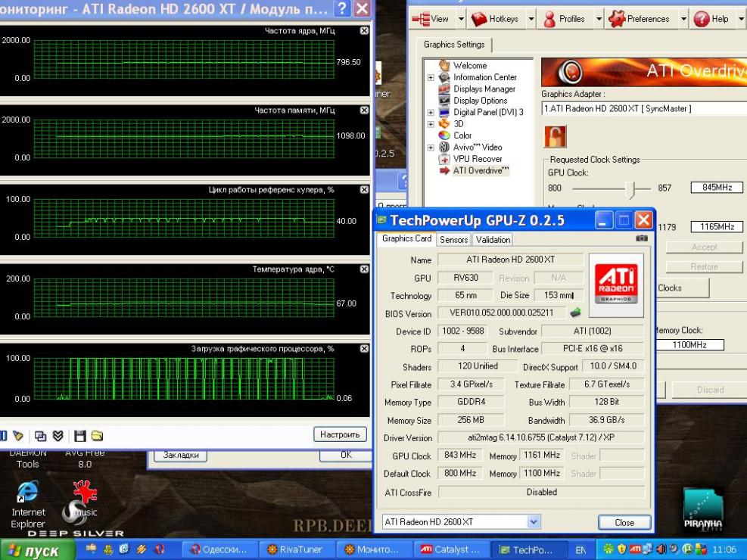The image size is (747, 560).
Task: Click the open folder icon in monitoring toolbar
Action: 97,436
